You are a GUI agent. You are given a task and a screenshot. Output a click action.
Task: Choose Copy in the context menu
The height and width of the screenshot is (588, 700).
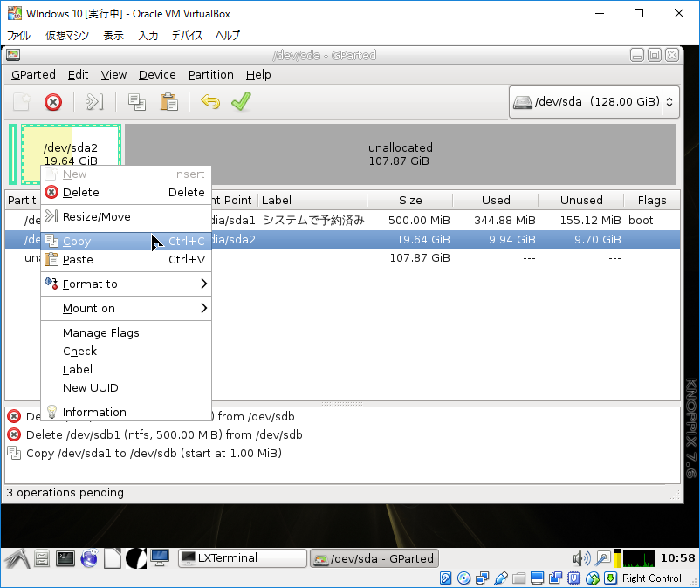click(126, 242)
